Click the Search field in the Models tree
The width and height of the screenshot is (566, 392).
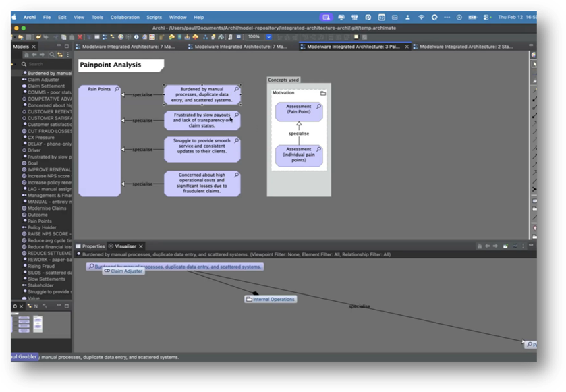(x=46, y=64)
